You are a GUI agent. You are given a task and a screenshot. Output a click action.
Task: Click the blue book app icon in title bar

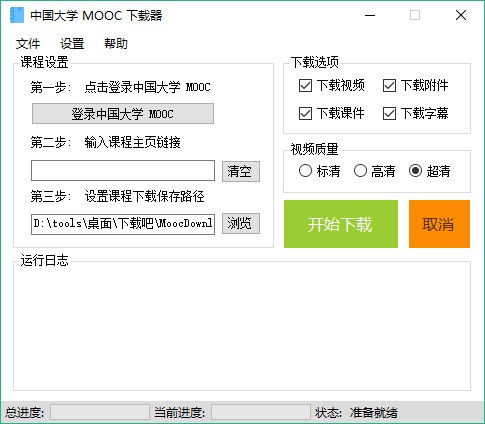pyautogui.click(x=17, y=15)
